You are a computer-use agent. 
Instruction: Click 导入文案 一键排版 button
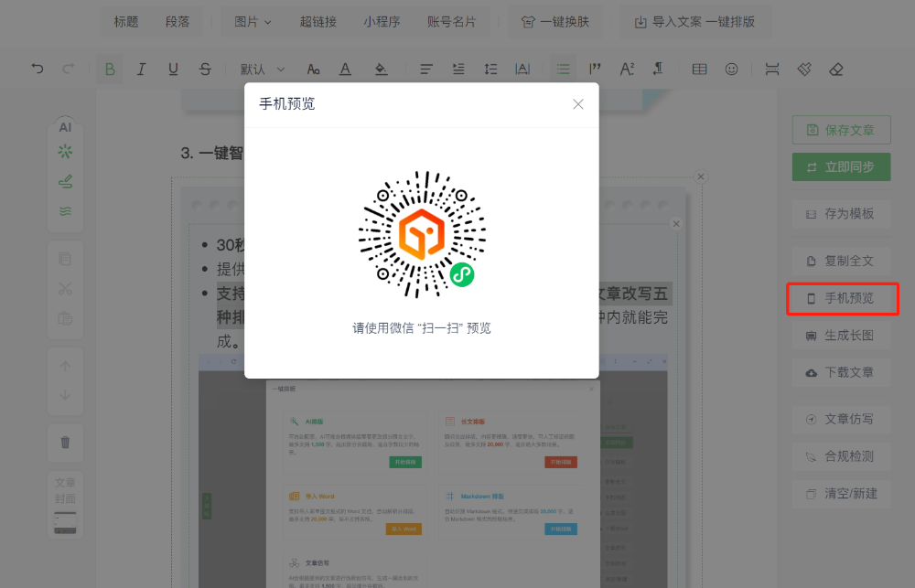pos(694,22)
